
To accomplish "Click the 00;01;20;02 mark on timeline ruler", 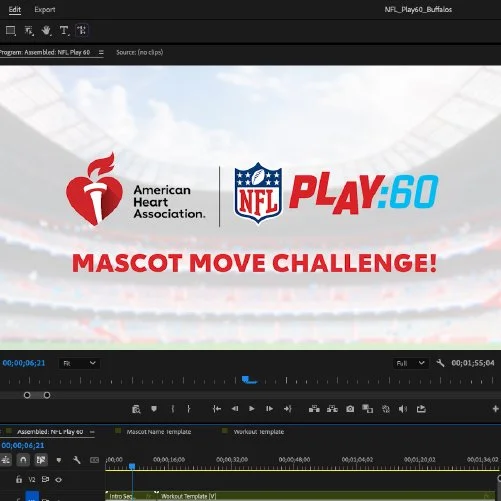I will coord(420,460).
